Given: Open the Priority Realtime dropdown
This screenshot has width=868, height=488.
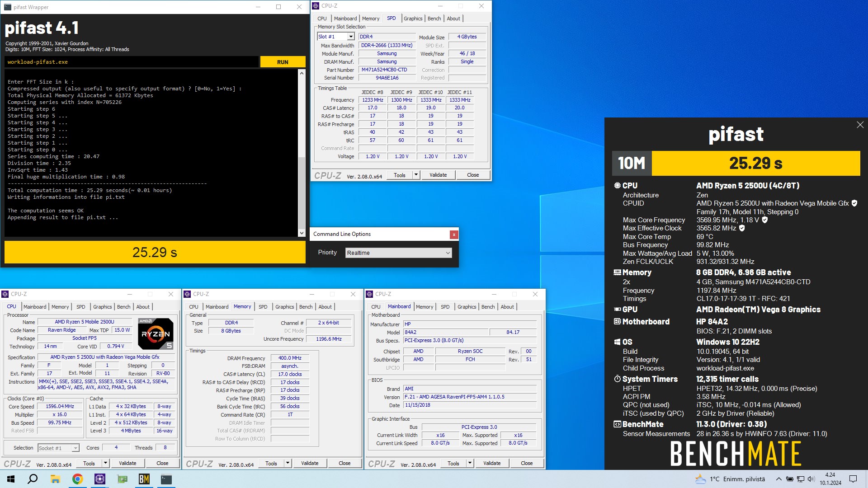Looking at the screenshot, I should (398, 253).
